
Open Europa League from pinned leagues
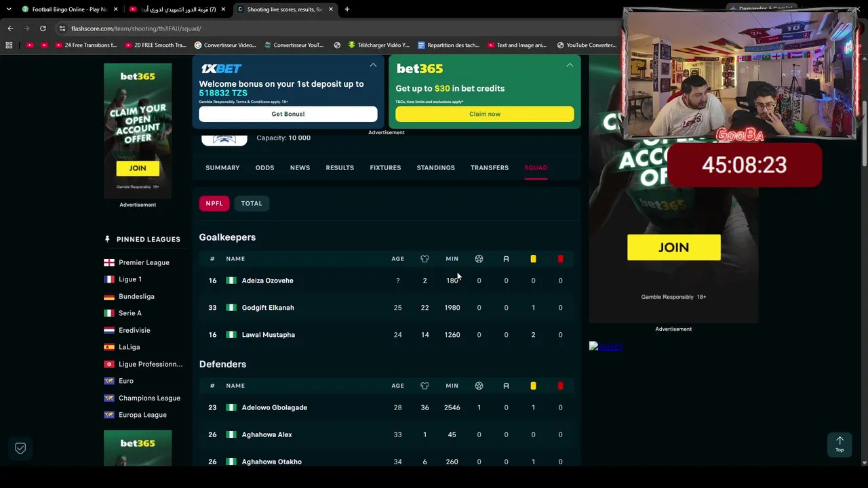142,415
